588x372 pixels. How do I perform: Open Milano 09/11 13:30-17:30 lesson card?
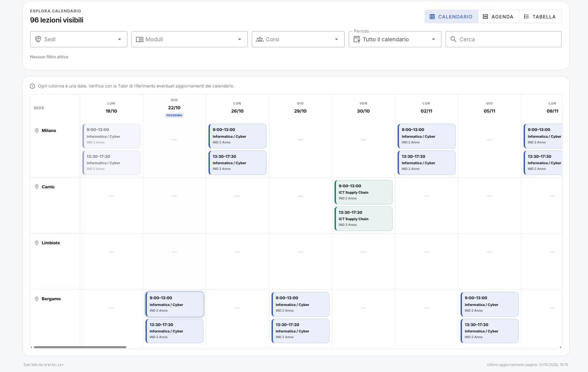tap(543, 163)
